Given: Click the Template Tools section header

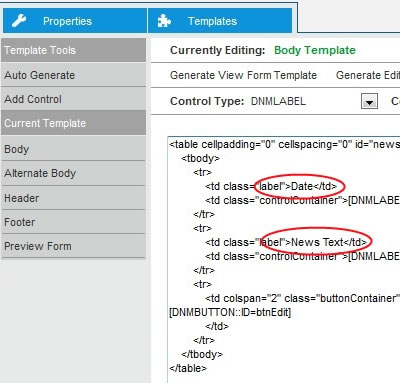Looking at the screenshot, I should tap(73, 50).
